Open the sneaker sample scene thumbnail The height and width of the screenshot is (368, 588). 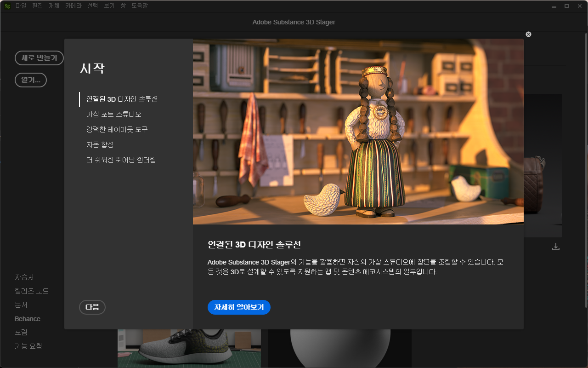point(189,349)
